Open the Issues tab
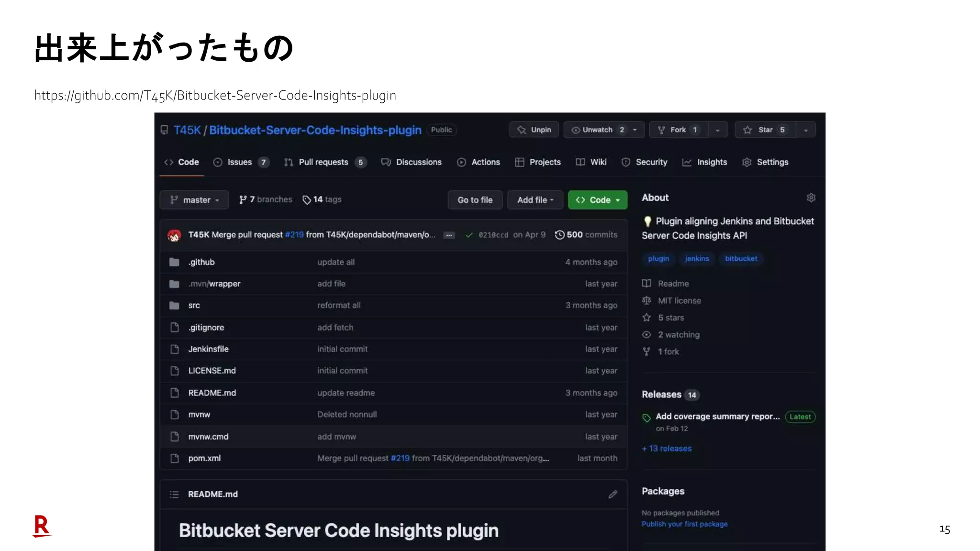 [x=241, y=162]
